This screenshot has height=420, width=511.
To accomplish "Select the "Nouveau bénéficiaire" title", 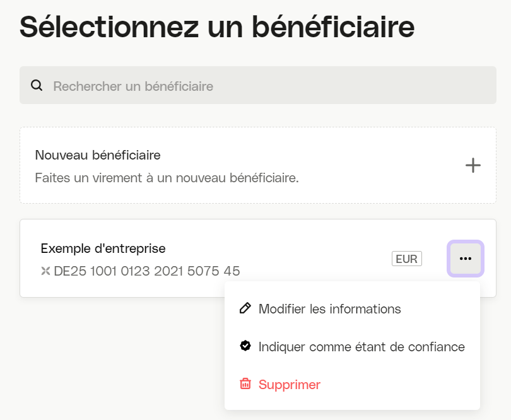I will pos(98,155).
